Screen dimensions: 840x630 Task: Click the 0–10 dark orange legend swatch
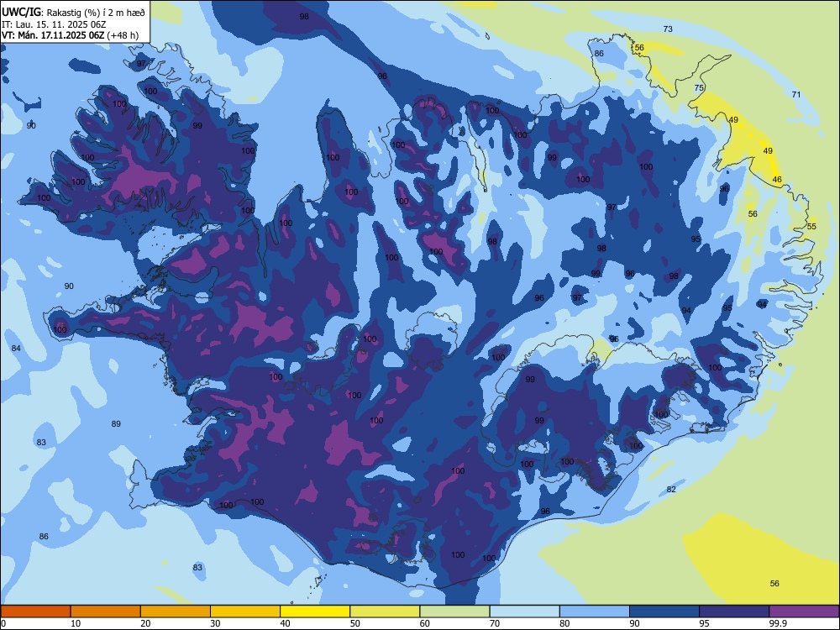point(36,612)
